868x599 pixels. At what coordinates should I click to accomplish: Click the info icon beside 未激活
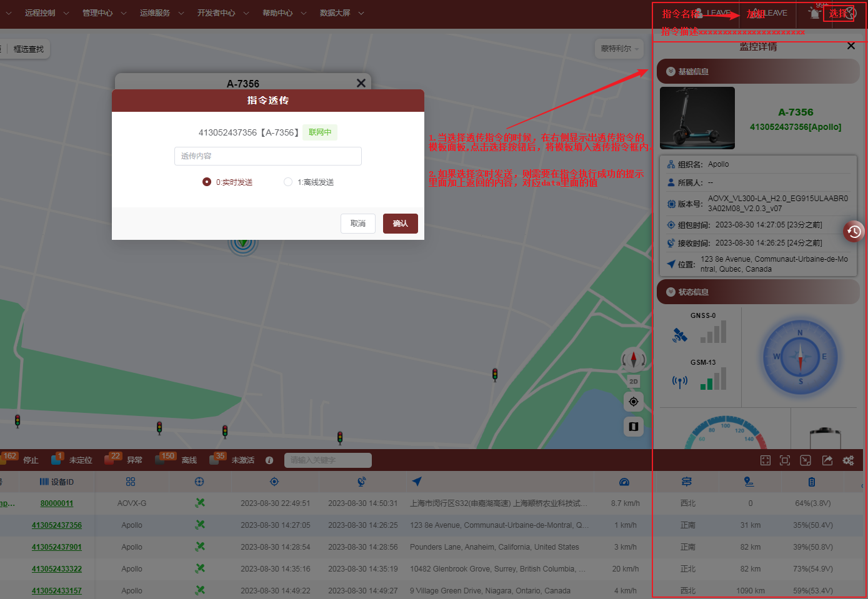[x=269, y=460]
